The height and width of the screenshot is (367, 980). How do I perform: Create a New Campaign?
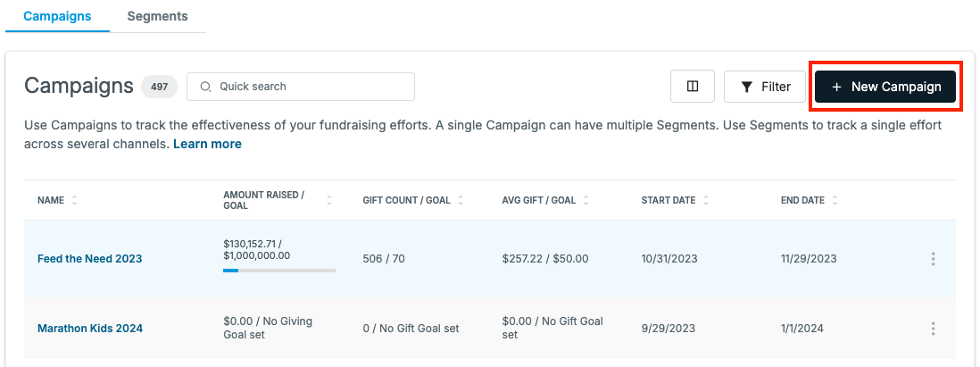coord(885,87)
